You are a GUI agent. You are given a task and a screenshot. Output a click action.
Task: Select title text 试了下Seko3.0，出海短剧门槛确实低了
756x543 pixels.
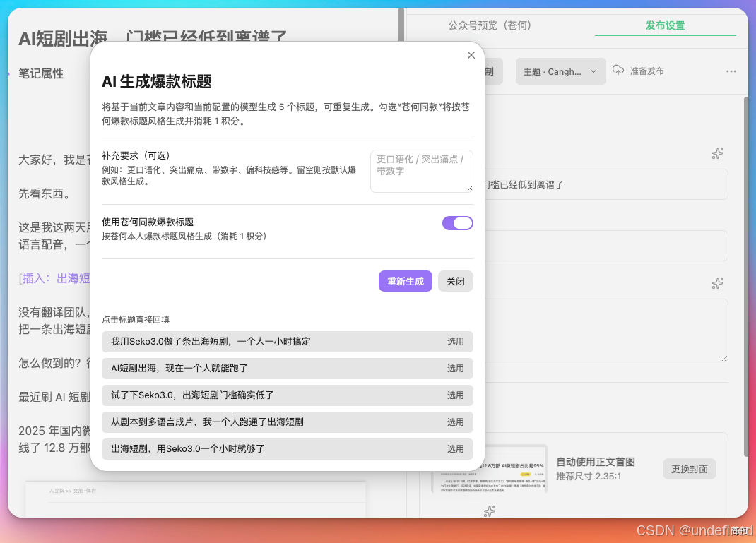[x=192, y=395]
